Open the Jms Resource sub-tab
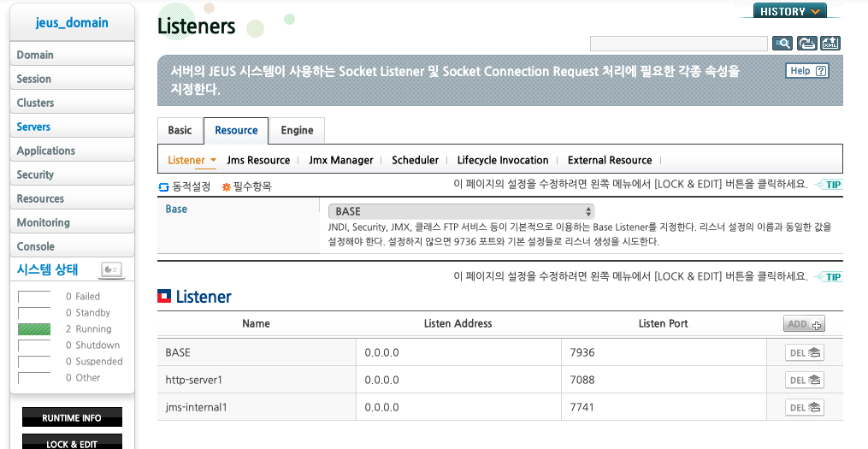The image size is (868, 449). point(258,160)
